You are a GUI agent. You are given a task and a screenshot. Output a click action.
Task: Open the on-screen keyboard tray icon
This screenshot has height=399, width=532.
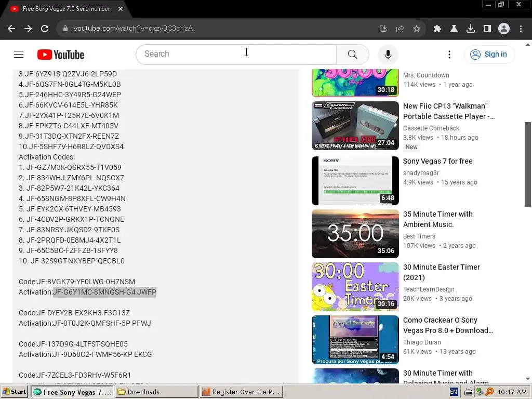click(468, 392)
